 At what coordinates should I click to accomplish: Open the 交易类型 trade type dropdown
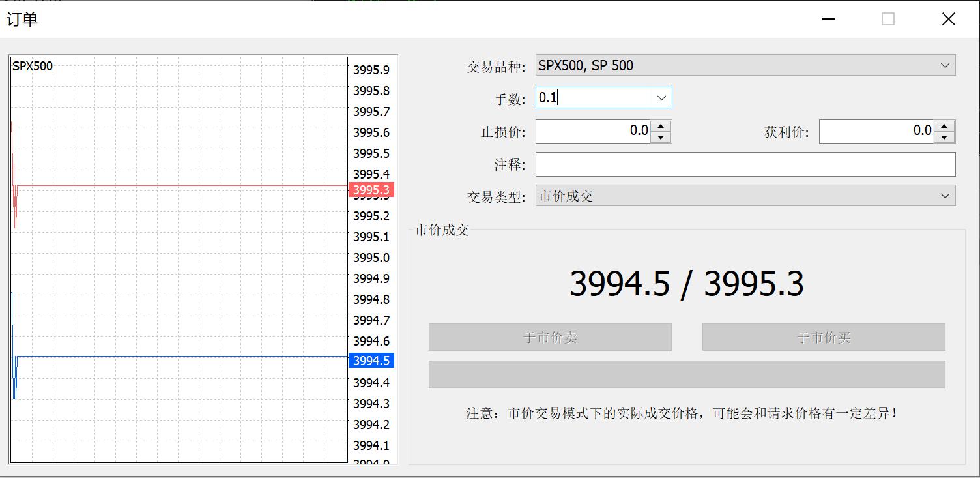click(x=946, y=196)
